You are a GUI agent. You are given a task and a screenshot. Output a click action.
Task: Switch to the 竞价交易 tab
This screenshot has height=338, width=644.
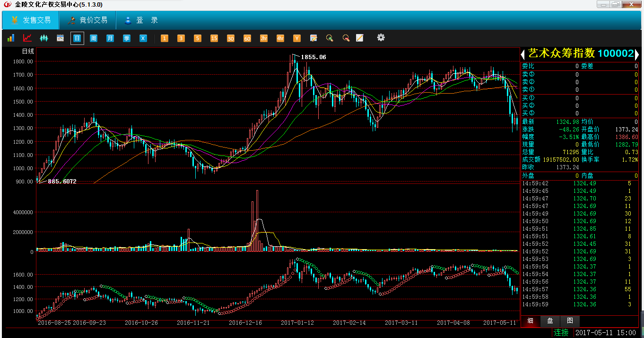(87, 20)
